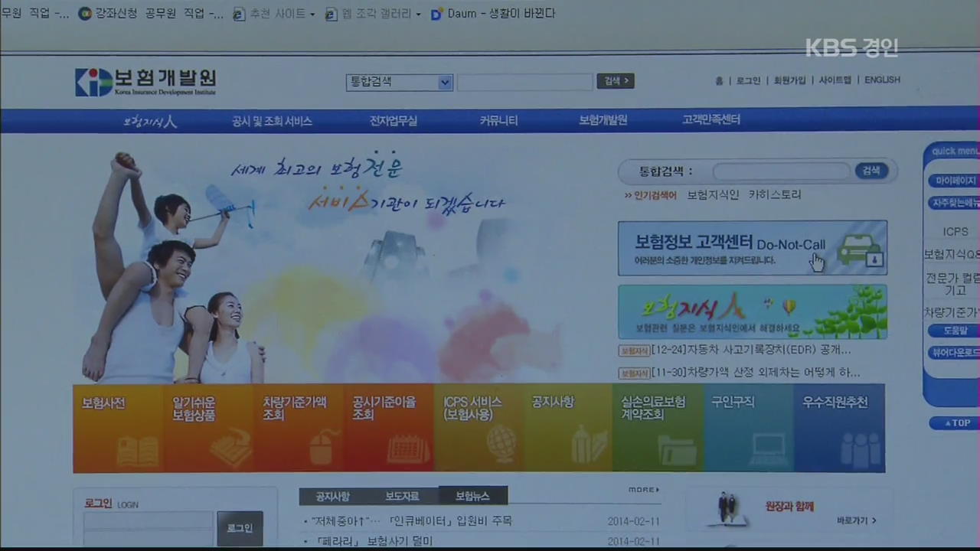Open ICPS in quick menu
Image resolution: width=980 pixels, height=551 pixels.
tap(955, 232)
